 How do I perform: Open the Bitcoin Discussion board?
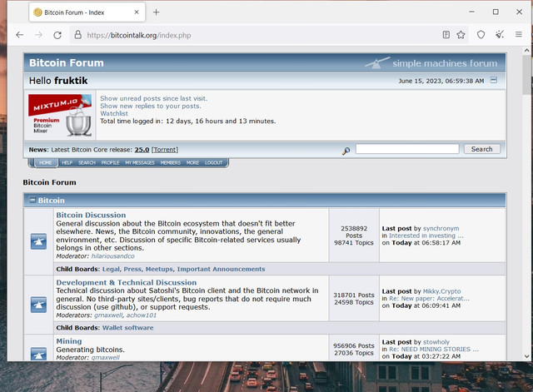(91, 215)
